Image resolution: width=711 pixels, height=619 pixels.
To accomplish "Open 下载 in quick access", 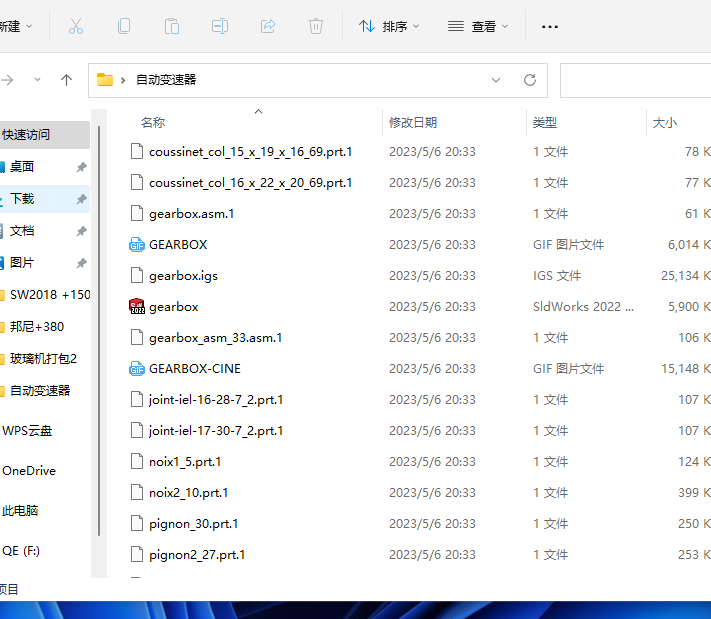I will pos(22,199).
